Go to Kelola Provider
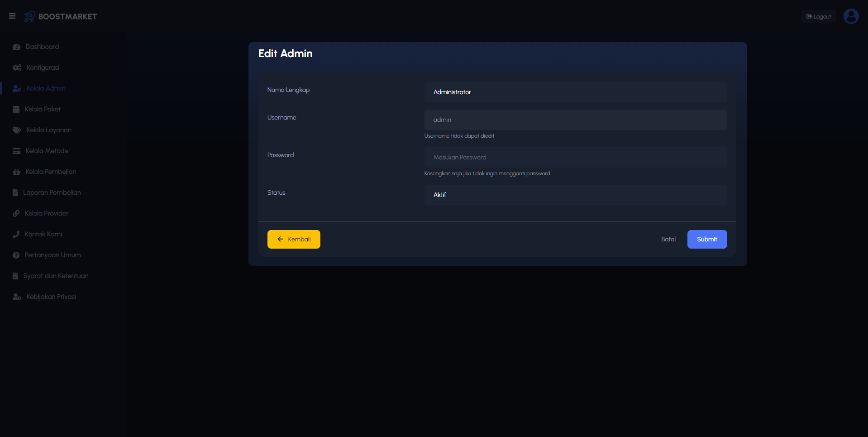The width and height of the screenshot is (868, 437). coord(47,213)
